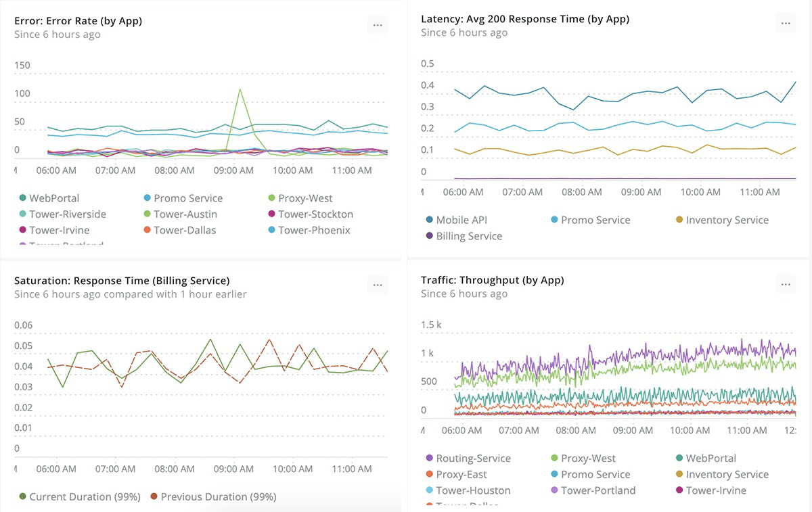The width and height of the screenshot is (812, 512).
Task: Click the 11:00 AM label on Latency chart
Action: point(760,192)
